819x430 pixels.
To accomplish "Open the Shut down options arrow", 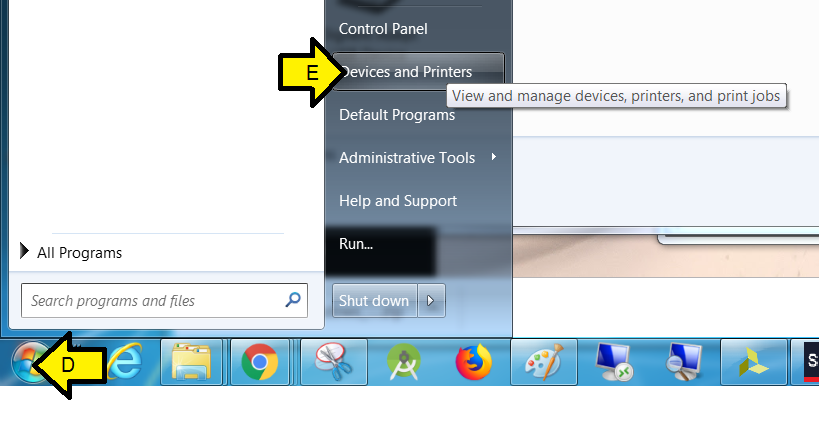I will click(431, 300).
